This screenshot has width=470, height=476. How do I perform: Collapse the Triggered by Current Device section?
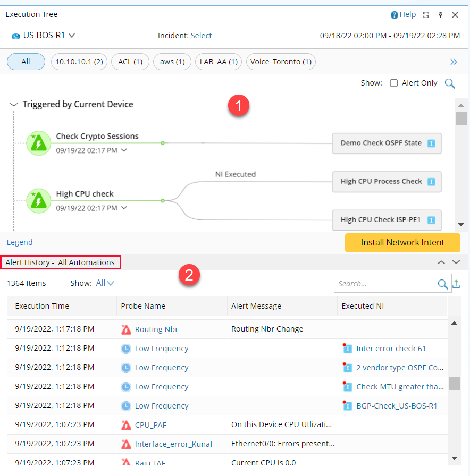(13, 104)
